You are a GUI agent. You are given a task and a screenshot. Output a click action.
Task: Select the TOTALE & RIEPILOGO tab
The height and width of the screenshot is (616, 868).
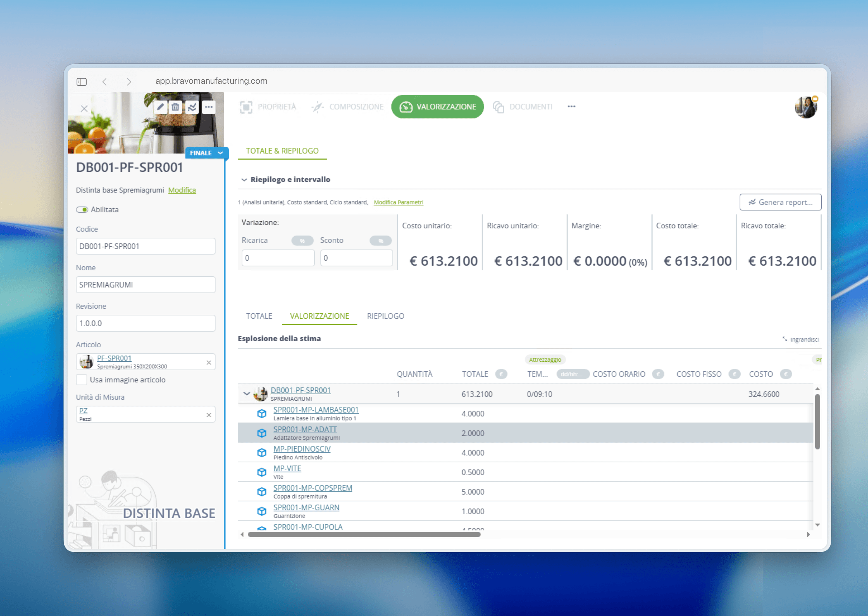(x=282, y=151)
